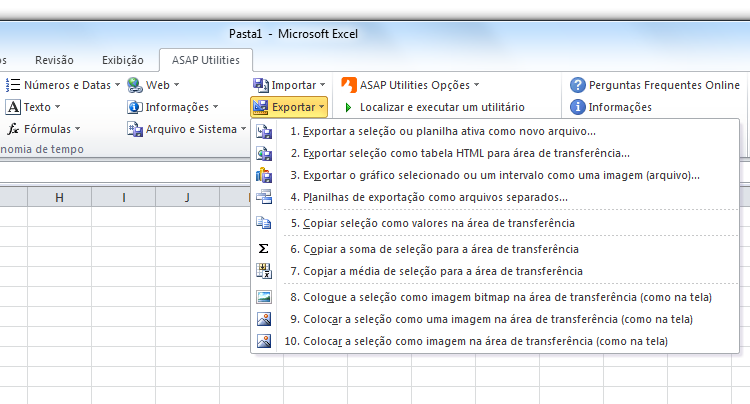
Task: Click the orange ASAP Utilities Opções icon
Action: 349,85
